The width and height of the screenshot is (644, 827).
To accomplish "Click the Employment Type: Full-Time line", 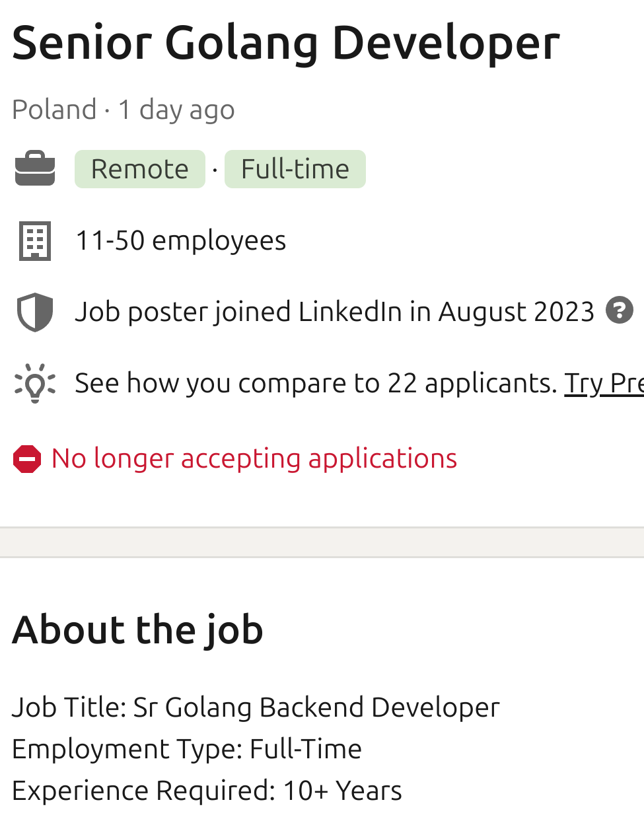I will (x=187, y=749).
